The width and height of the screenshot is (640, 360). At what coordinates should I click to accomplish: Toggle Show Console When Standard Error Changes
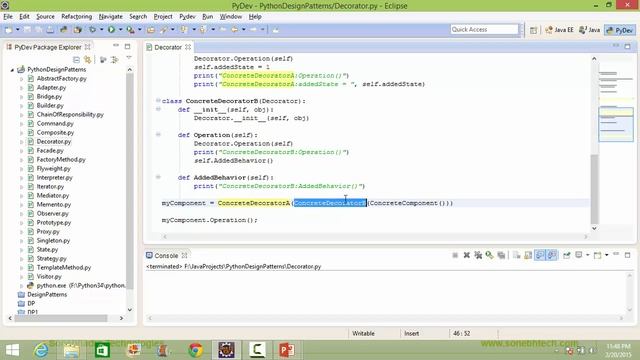click(551, 255)
